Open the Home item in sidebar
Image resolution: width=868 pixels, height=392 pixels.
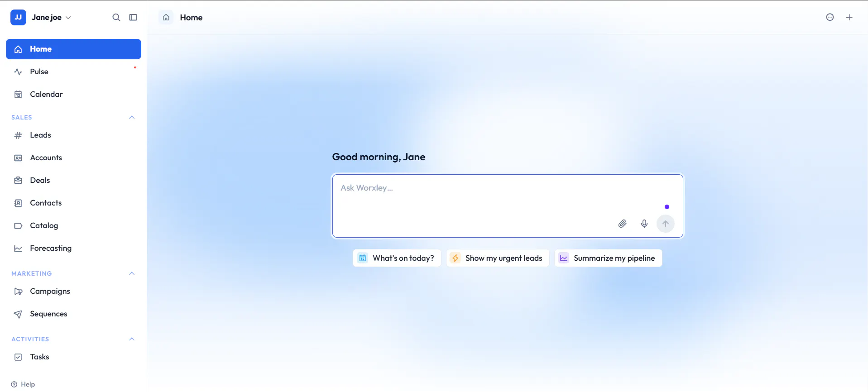pyautogui.click(x=73, y=49)
